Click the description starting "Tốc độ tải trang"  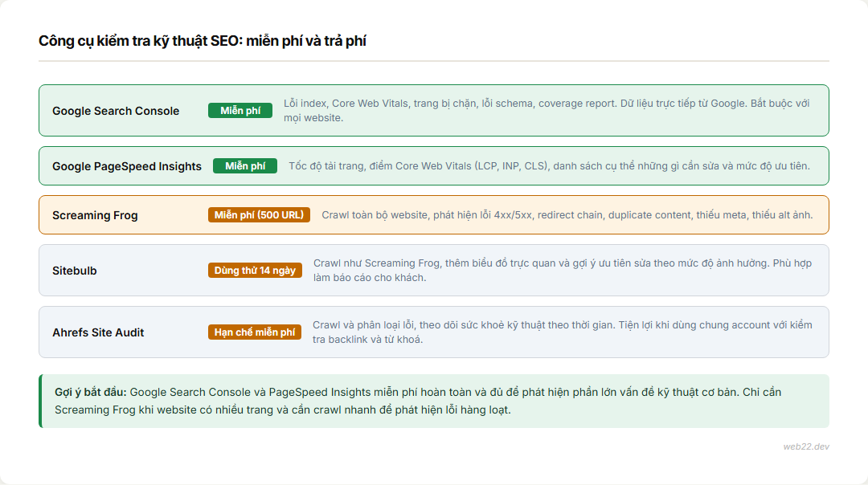[549, 166]
